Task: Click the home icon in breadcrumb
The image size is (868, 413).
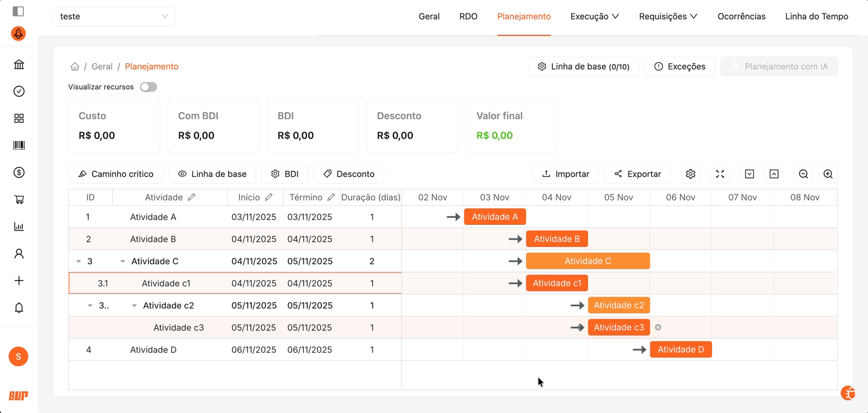Action: pos(75,66)
